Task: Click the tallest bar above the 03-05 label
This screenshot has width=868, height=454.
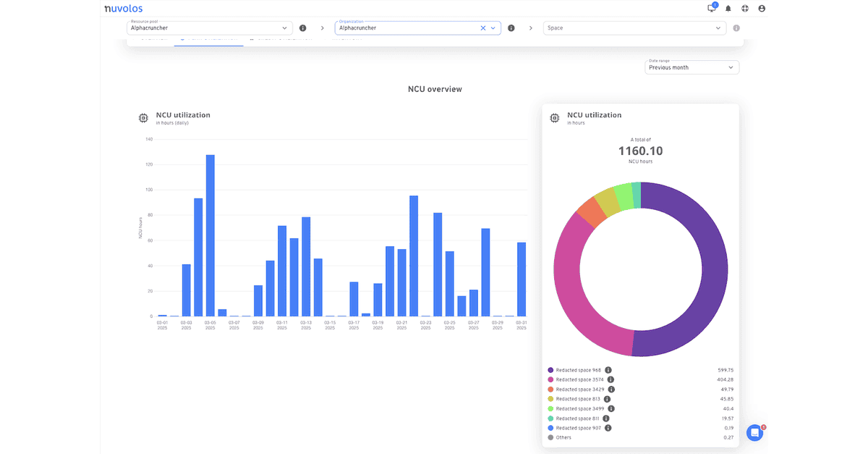Action: click(x=210, y=235)
